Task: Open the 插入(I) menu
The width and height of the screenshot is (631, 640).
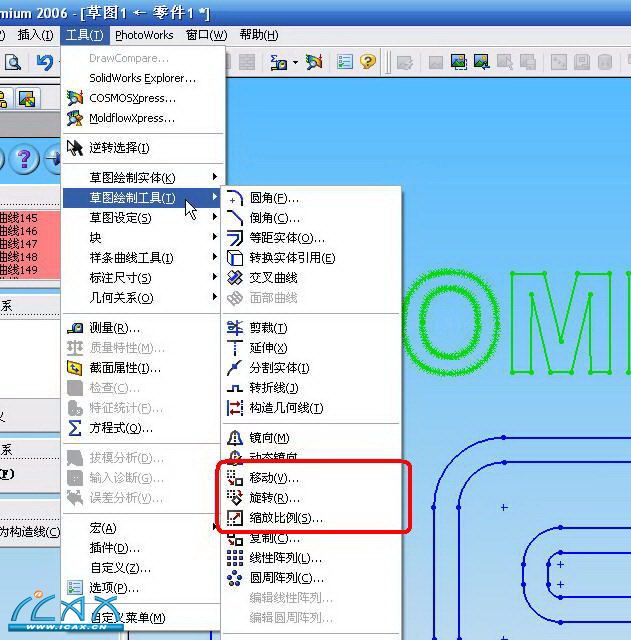Action: click(x=36, y=35)
